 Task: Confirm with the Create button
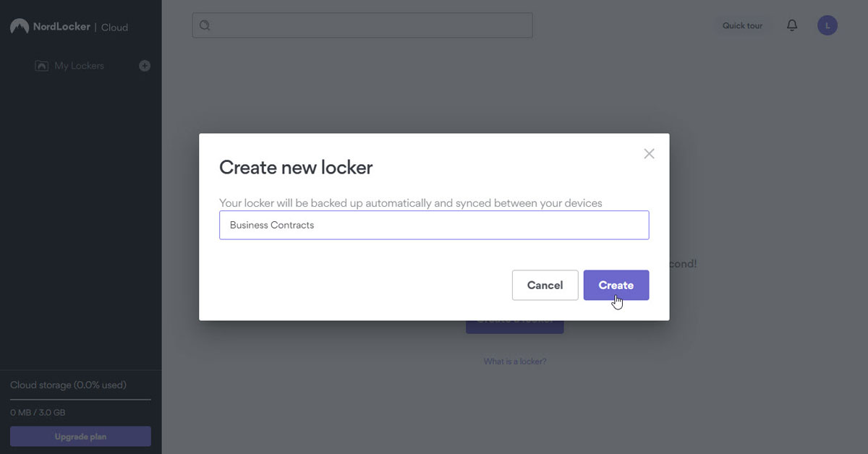pyautogui.click(x=616, y=285)
